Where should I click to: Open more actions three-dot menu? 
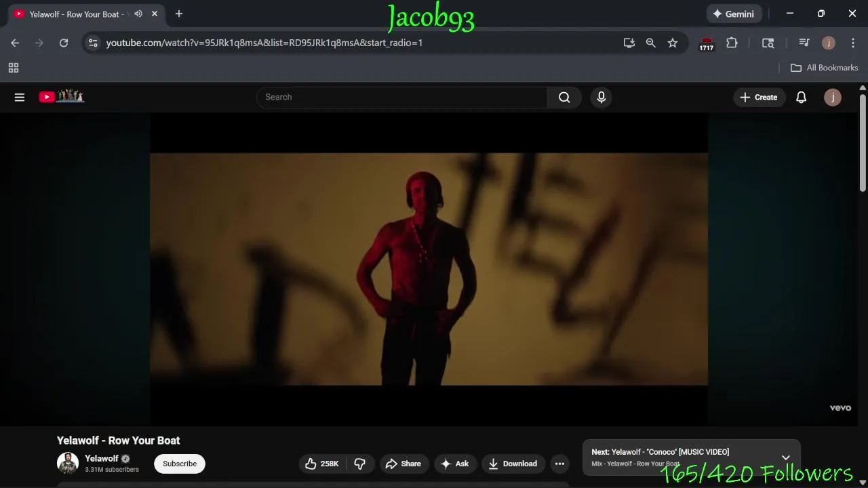(x=559, y=464)
